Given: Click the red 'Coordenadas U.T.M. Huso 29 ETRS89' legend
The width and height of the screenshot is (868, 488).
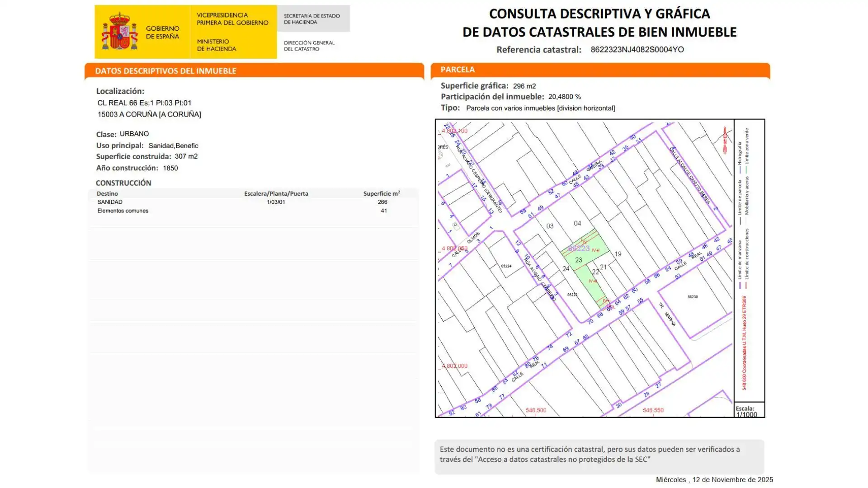Looking at the screenshot, I should tap(744, 343).
